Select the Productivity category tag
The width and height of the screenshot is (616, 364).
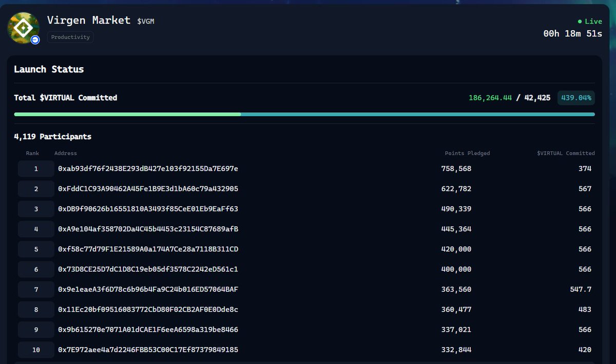pyautogui.click(x=70, y=37)
